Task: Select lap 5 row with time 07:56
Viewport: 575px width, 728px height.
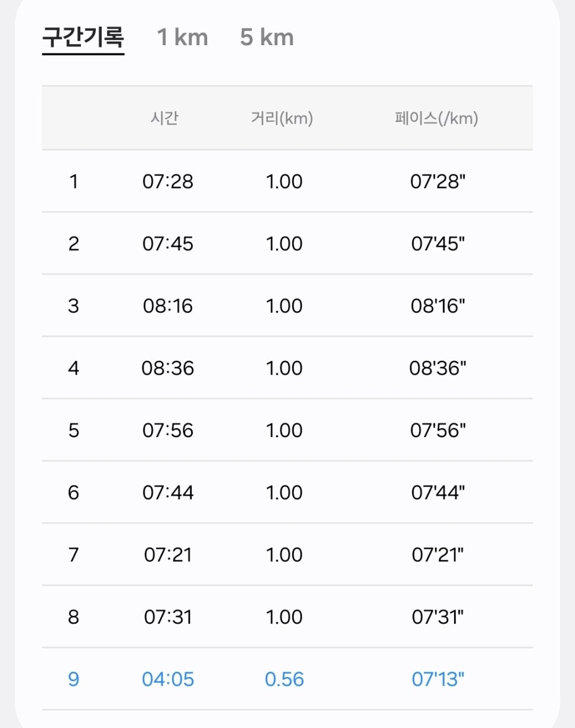Action: click(x=287, y=430)
